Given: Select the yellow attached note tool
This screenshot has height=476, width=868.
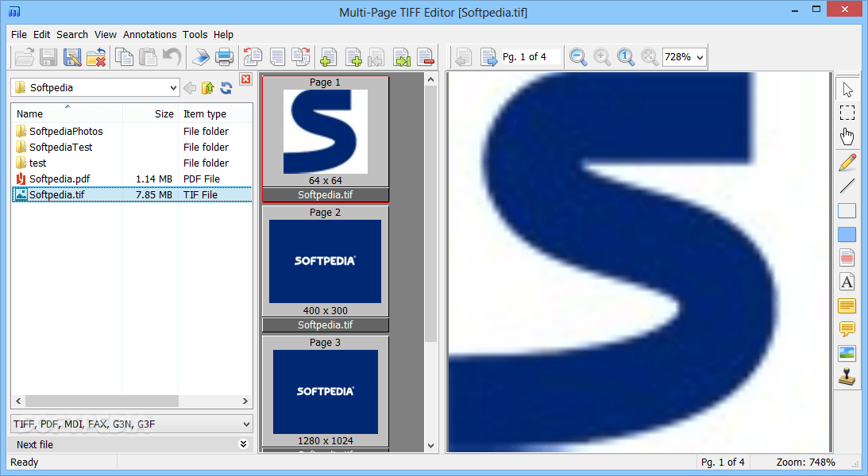Looking at the screenshot, I should (847, 305).
